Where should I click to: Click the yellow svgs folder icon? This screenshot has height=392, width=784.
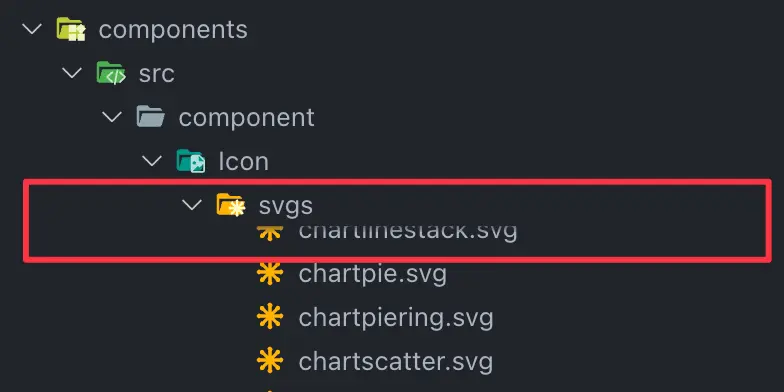[230, 205]
